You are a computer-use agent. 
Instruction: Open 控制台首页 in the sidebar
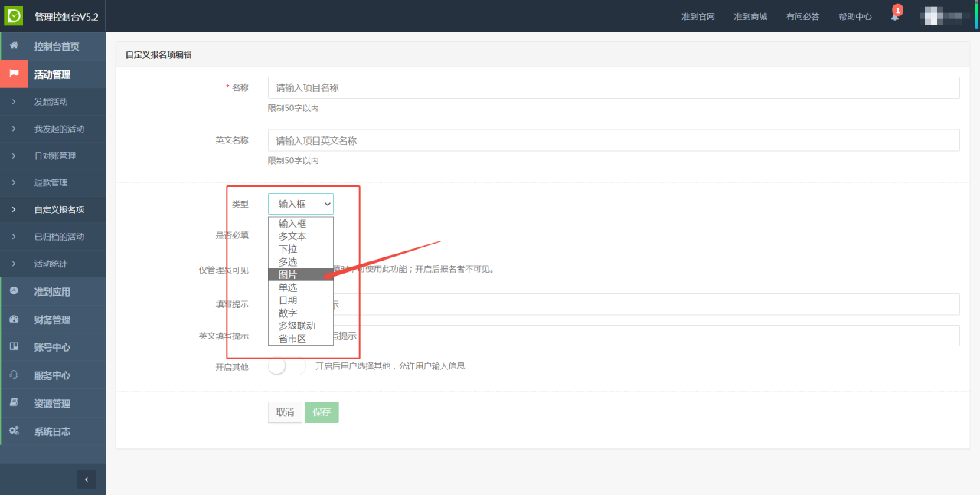pyautogui.click(x=57, y=46)
